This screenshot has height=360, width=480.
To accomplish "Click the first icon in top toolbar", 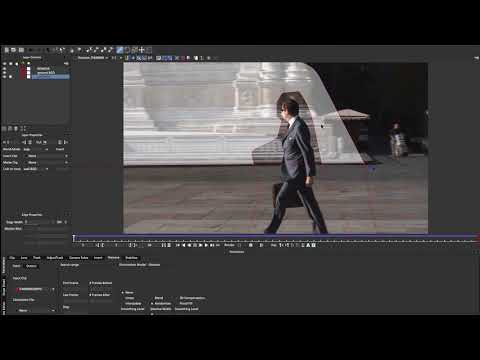I will coord(6,50).
